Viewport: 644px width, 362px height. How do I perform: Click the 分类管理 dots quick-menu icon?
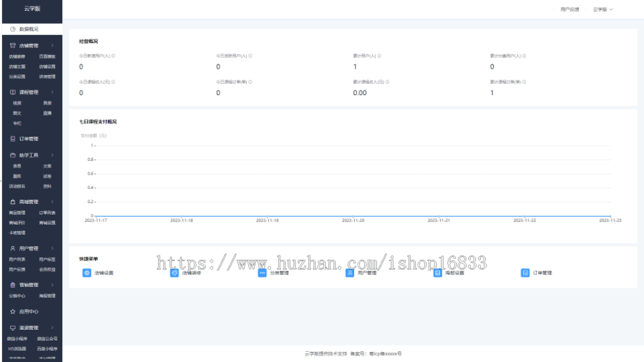[262, 273]
